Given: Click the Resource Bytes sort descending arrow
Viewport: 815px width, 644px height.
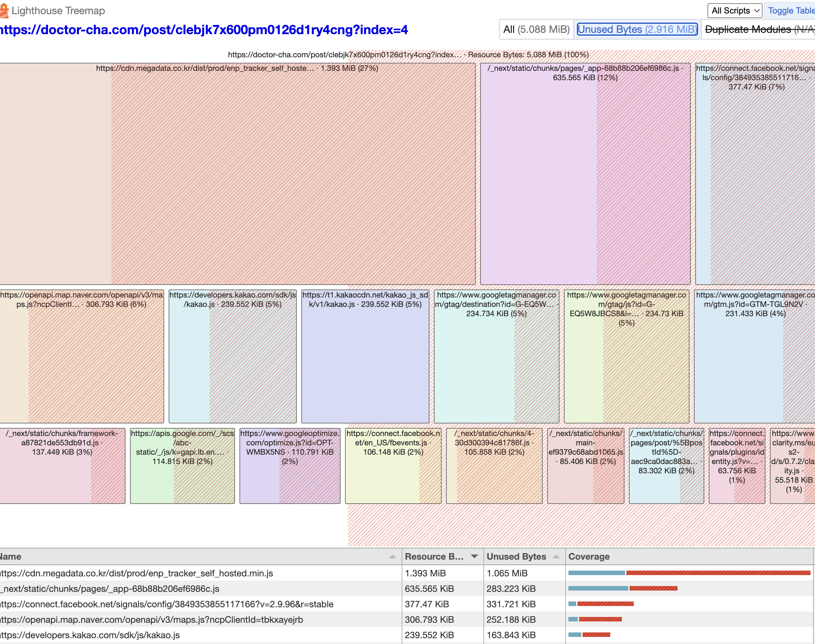Looking at the screenshot, I should tap(474, 556).
